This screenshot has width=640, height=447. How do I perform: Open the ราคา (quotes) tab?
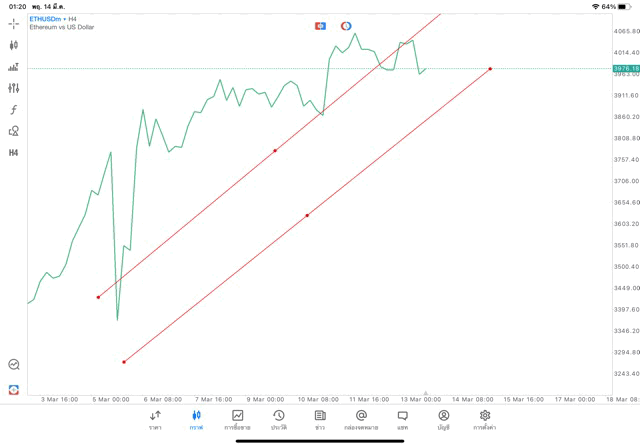coord(155,418)
